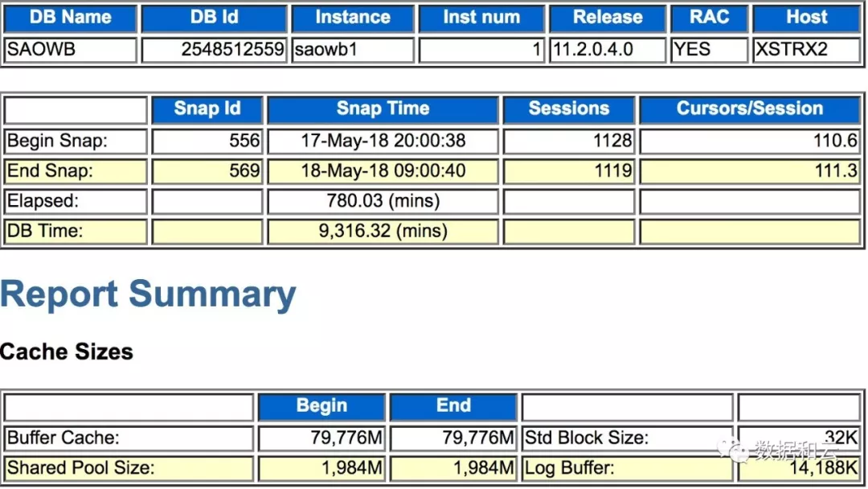The height and width of the screenshot is (489, 868).
Task: Click the Snap Time column header
Action: (383, 109)
